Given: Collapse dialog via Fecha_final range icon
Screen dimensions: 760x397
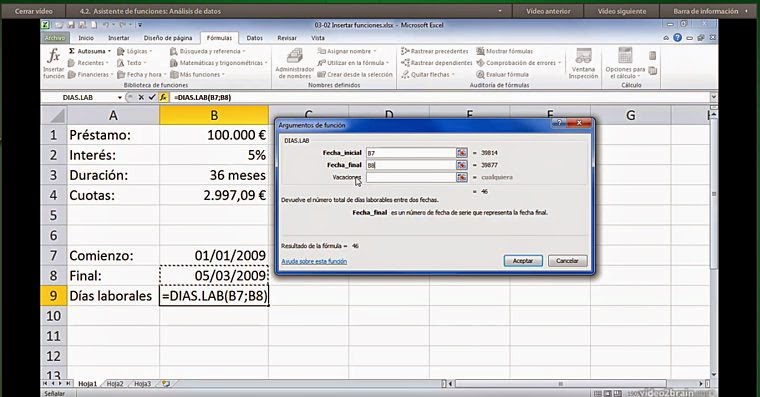Looking at the screenshot, I should click(461, 165).
